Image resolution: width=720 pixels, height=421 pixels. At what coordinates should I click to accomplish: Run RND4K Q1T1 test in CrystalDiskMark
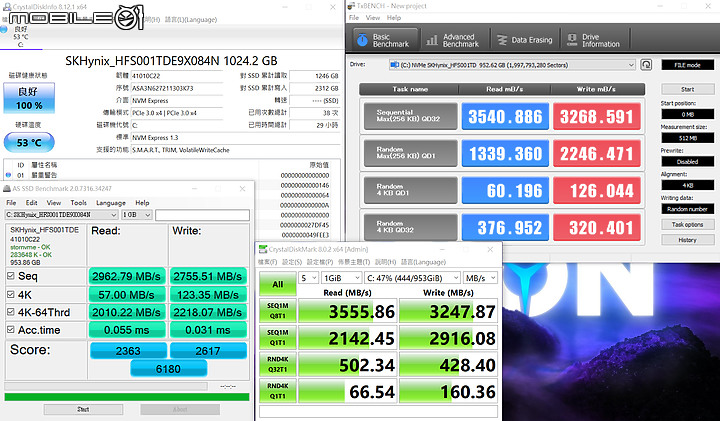pos(277,391)
